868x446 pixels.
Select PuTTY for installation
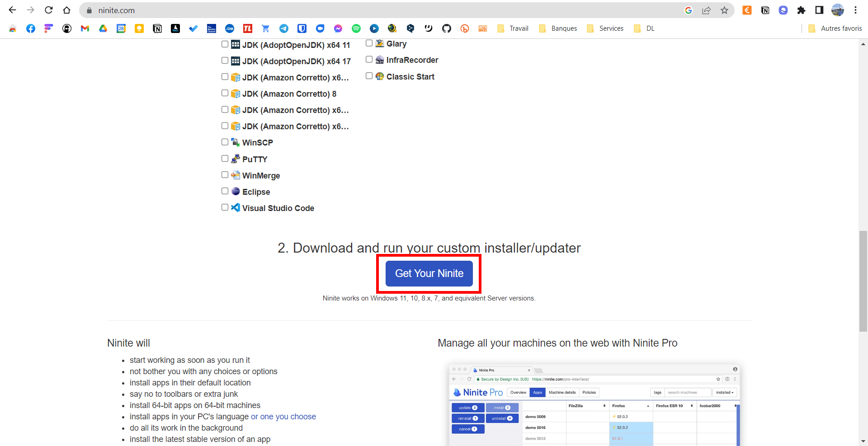pos(225,158)
